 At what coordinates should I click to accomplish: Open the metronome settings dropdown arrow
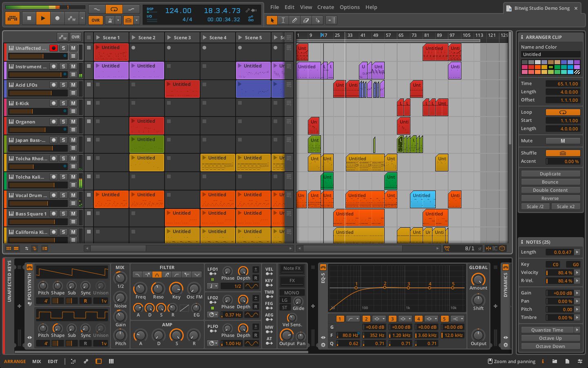pos(118,20)
